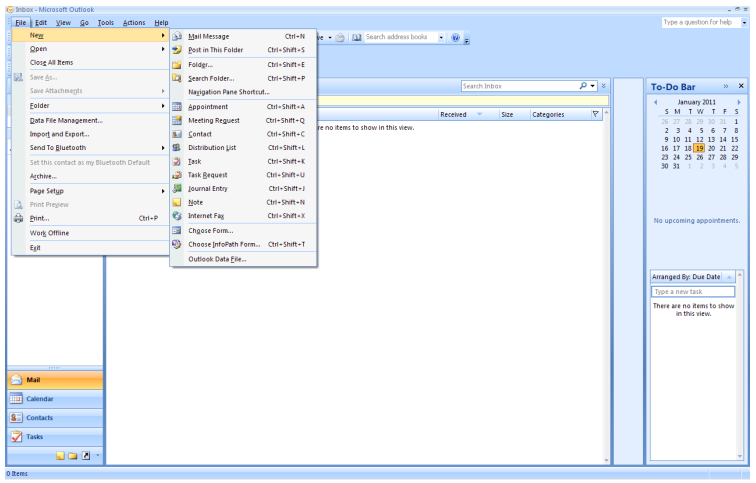Click the Choose InfoPath Form icon
The image size is (756, 483).
click(177, 244)
